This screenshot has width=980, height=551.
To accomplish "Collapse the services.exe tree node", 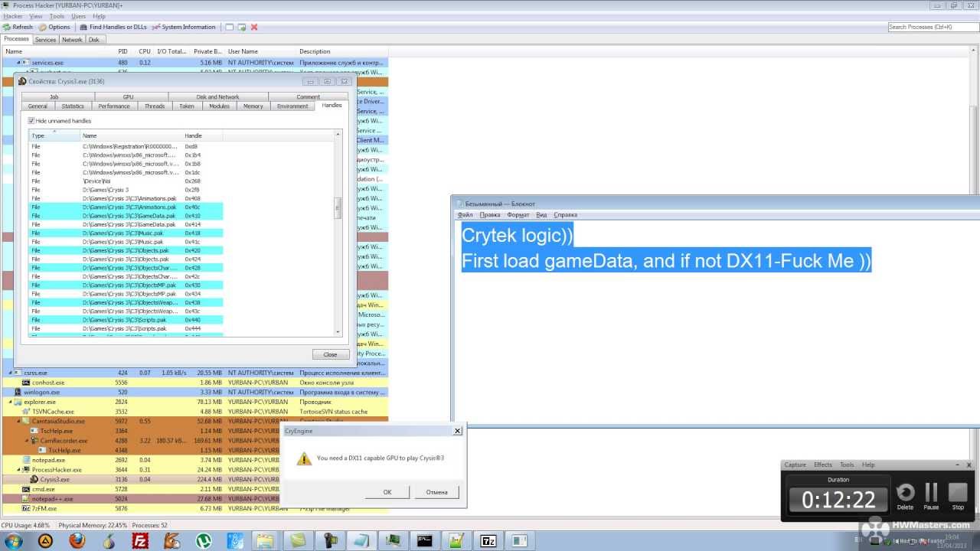I will click(x=18, y=62).
